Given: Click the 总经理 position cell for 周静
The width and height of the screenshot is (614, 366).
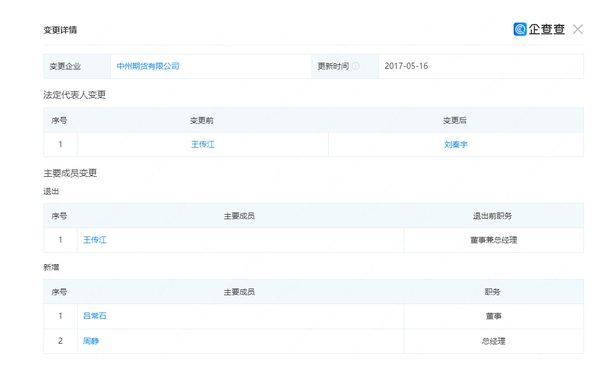Looking at the screenshot, I should [x=493, y=341].
